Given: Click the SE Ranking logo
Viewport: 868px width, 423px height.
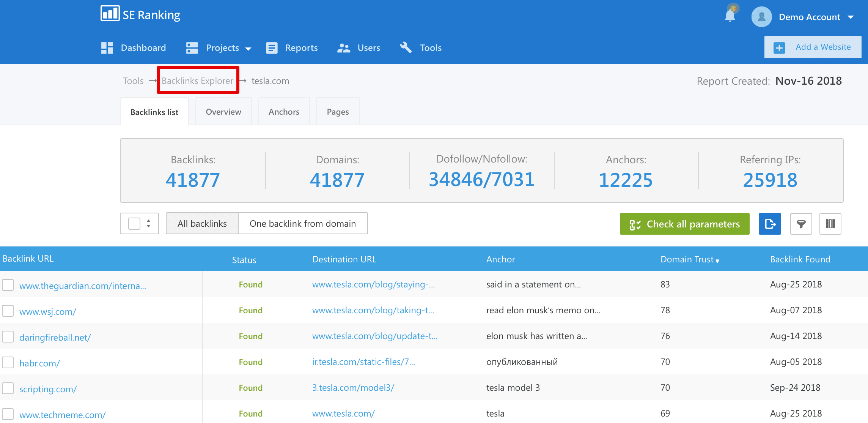Looking at the screenshot, I should (x=140, y=14).
